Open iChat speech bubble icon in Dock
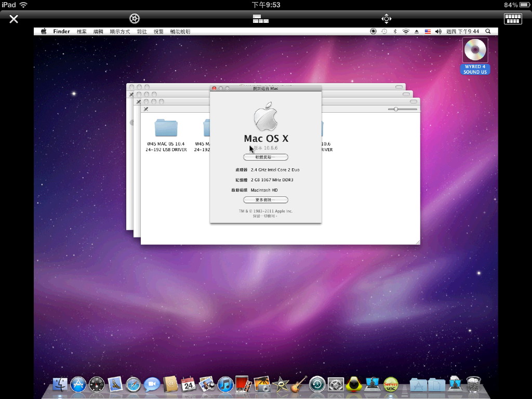The image size is (532, 399). 152,384
